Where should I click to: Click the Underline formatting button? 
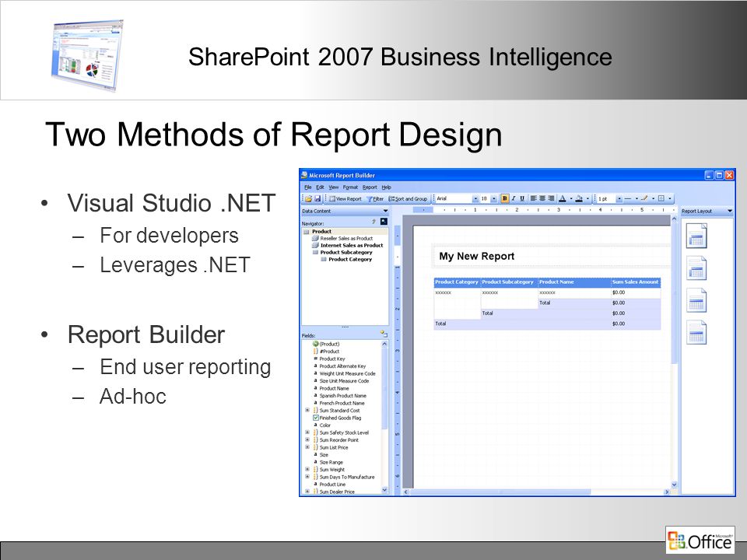coord(522,198)
